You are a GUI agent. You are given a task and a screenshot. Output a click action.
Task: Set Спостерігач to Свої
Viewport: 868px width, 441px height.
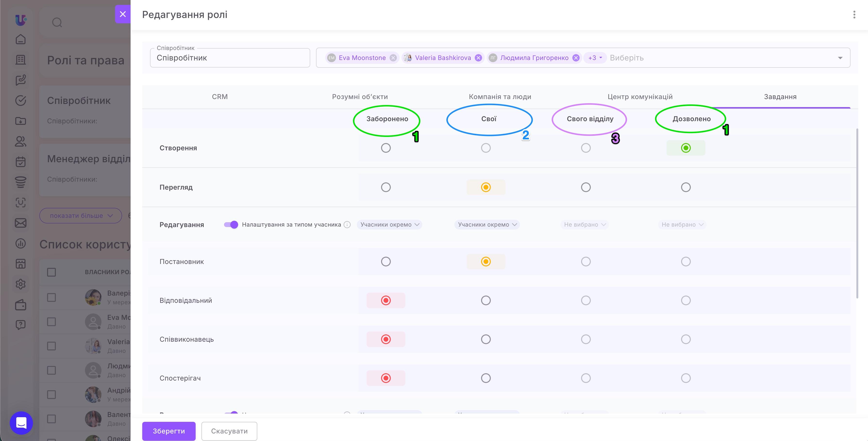pos(485,378)
